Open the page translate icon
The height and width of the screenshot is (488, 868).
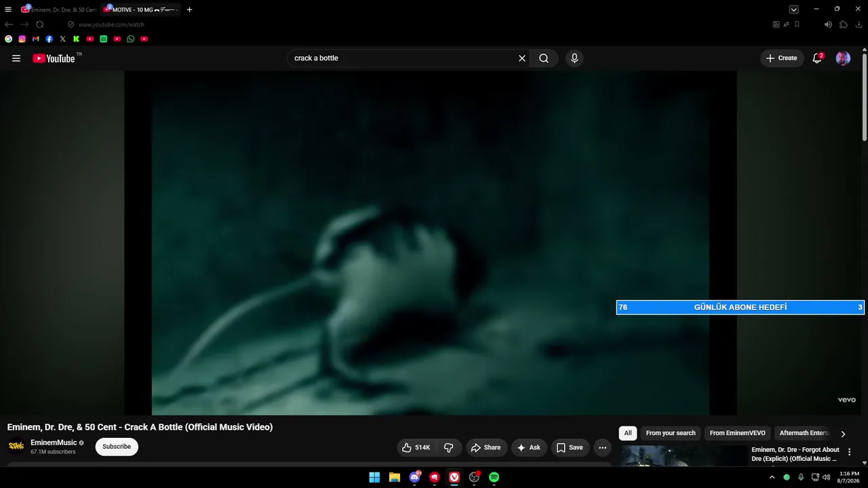point(787,24)
